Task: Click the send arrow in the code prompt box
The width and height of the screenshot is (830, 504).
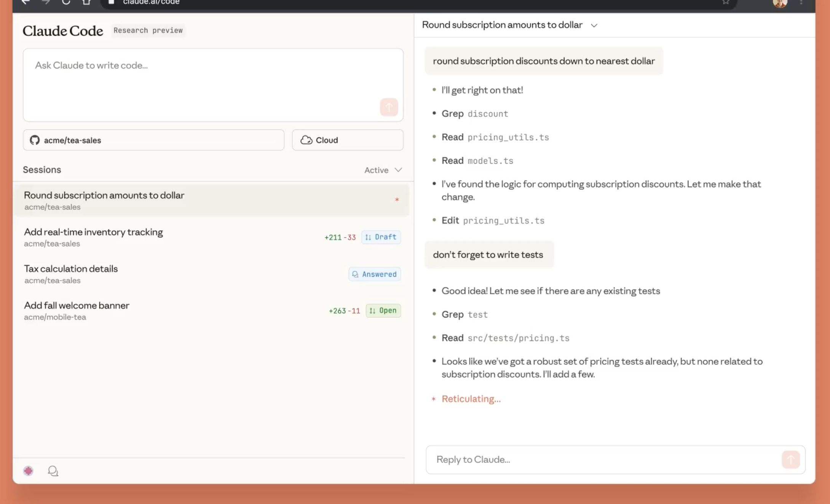Action: (x=389, y=107)
